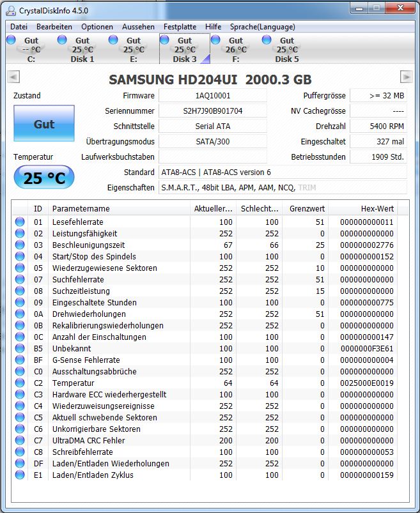Select the C: drive tab
420x513 pixels.
pyautogui.click(x=31, y=49)
